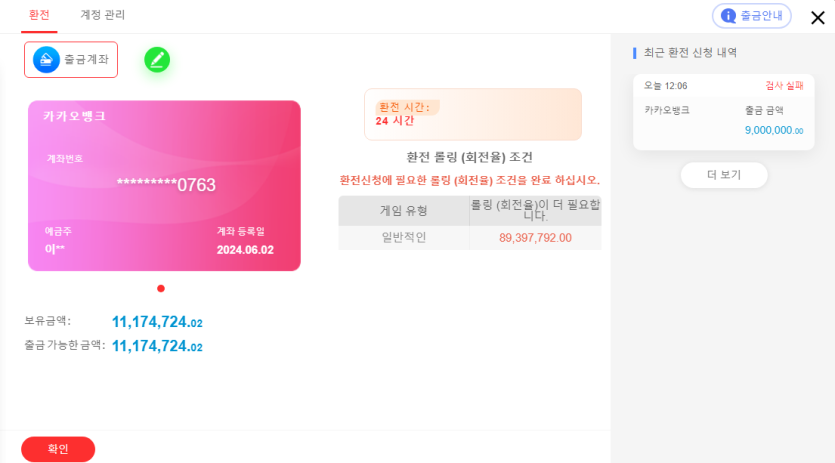
Task: Click the masked account number ending 0763
Action: point(166,185)
